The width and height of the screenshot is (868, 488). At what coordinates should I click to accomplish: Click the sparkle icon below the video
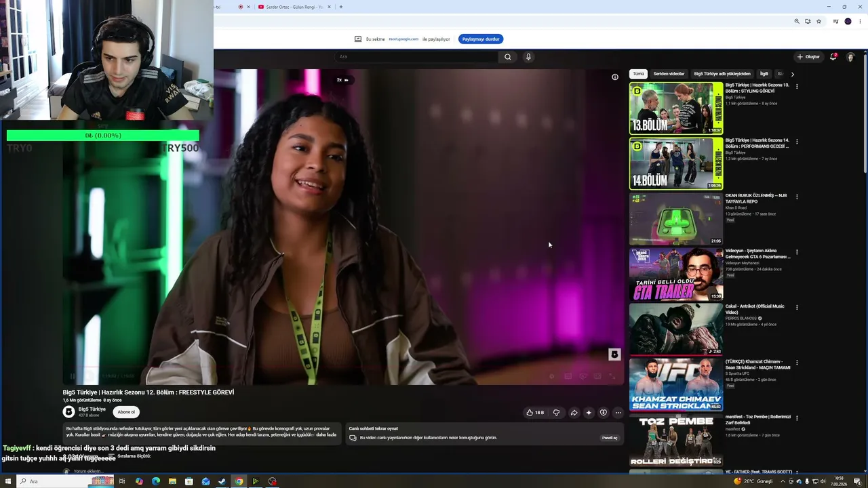point(589,412)
